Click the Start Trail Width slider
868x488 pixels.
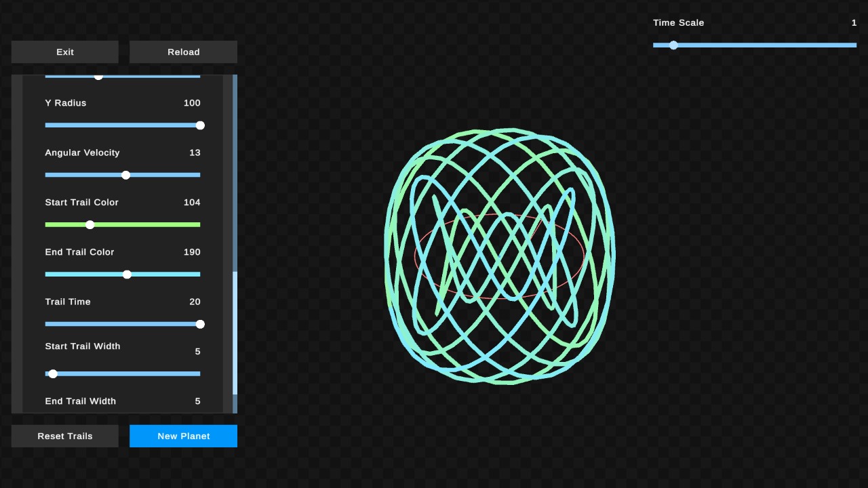(123, 373)
